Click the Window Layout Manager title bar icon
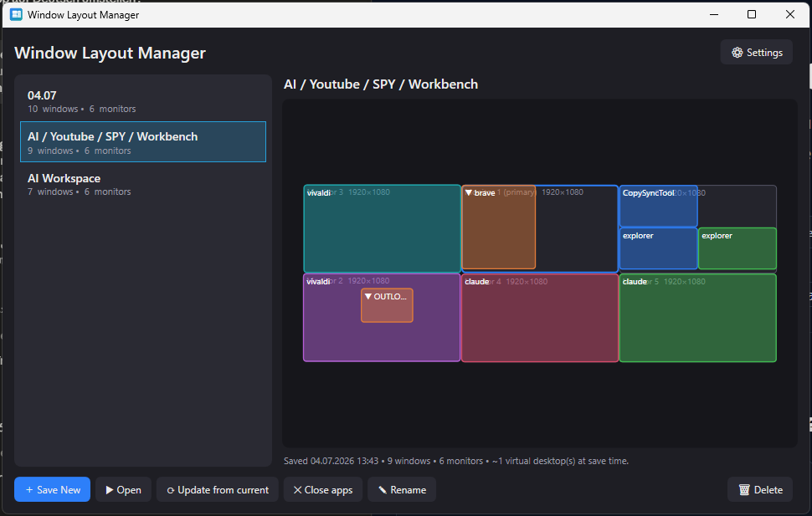Screen dimensions: 812x516 [x=16, y=14]
